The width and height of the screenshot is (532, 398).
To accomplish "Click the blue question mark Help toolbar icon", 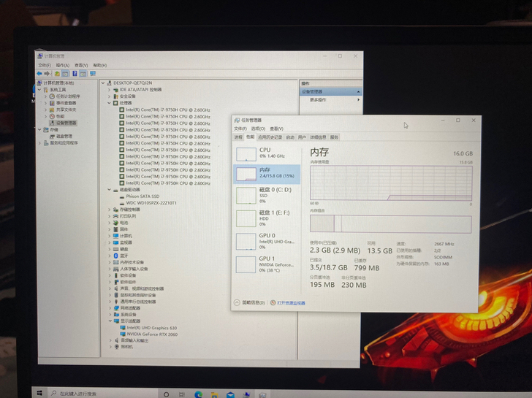I will pyautogui.click(x=75, y=74).
